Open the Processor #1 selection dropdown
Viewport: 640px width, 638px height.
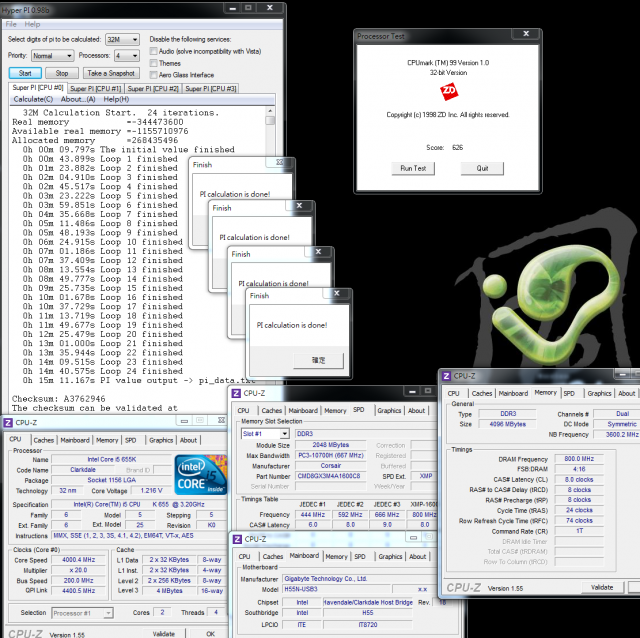tap(108, 613)
